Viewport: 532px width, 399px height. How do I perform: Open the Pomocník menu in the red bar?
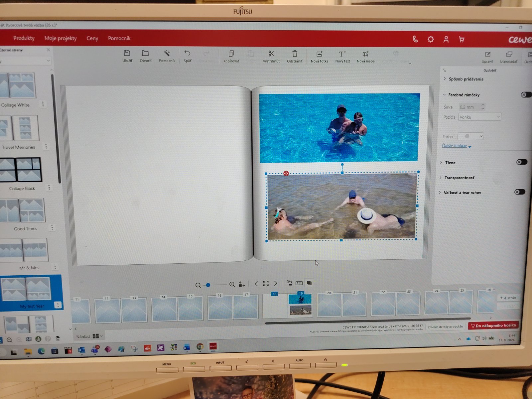119,38
